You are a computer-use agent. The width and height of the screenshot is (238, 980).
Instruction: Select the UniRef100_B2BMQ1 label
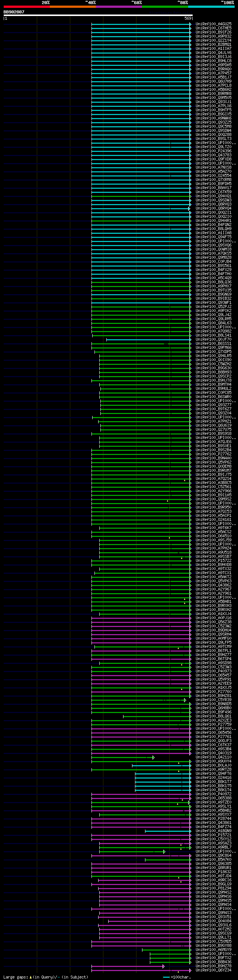coord(213,45)
